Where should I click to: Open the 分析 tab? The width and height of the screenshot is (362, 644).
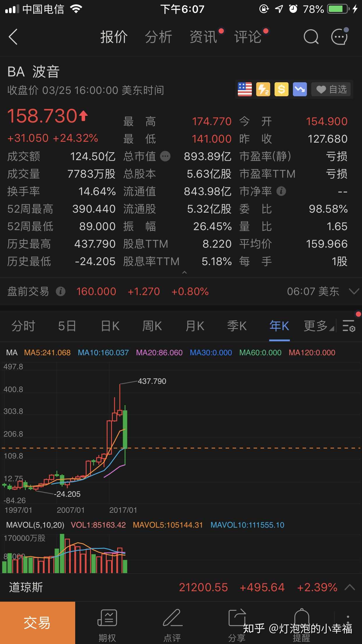coord(159,37)
